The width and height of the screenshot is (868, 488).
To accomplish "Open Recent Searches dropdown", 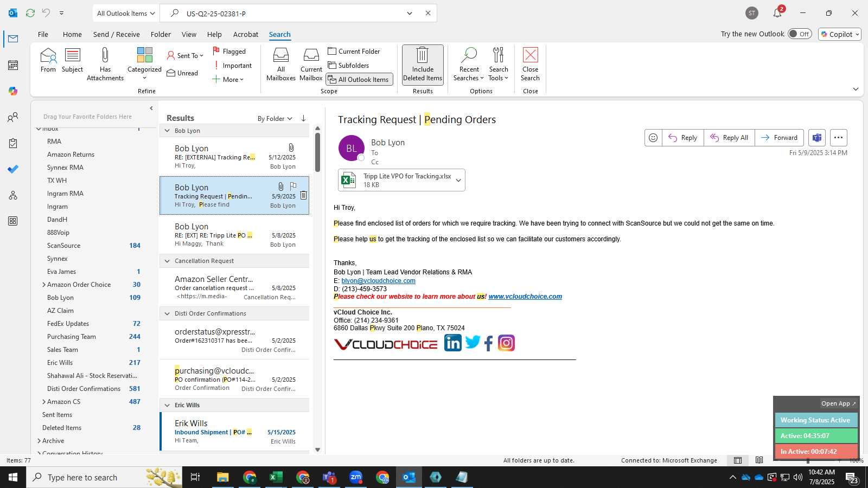I will [x=469, y=64].
